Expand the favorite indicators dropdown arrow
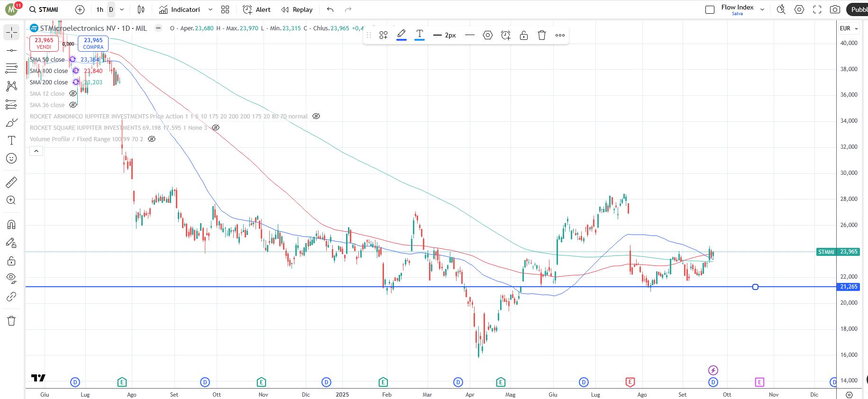The height and width of the screenshot is (399, 868). tap(210, 9)
